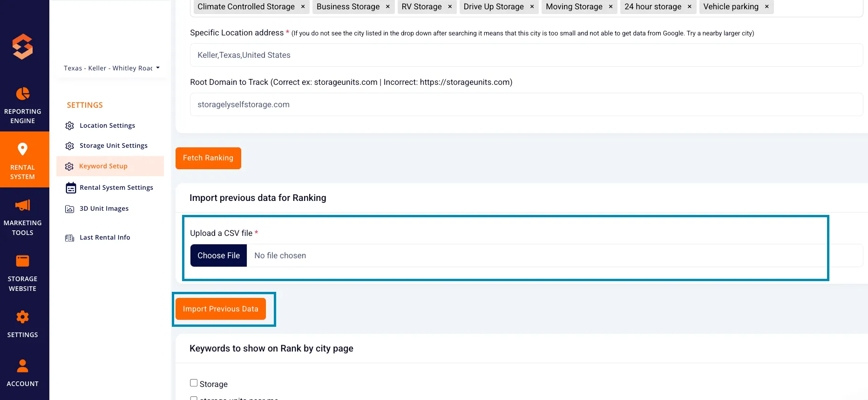Open Account person icon

click(x=22, y=366)
